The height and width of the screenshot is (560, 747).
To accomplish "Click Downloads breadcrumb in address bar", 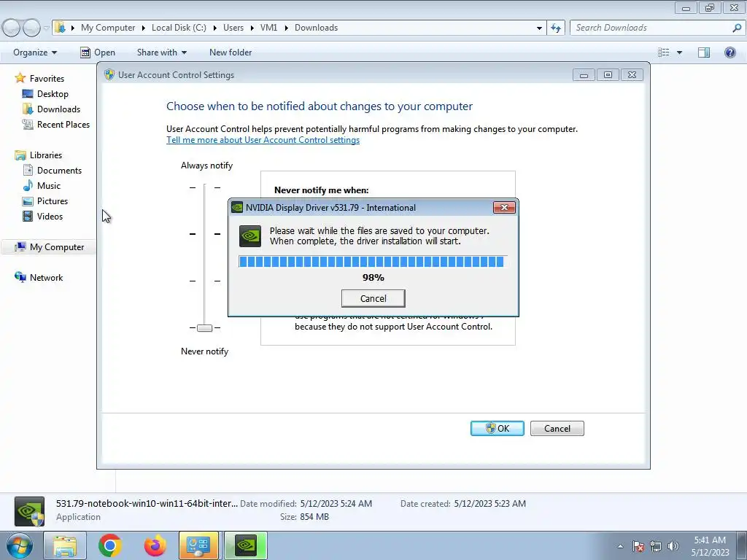I will click(317, 28).
